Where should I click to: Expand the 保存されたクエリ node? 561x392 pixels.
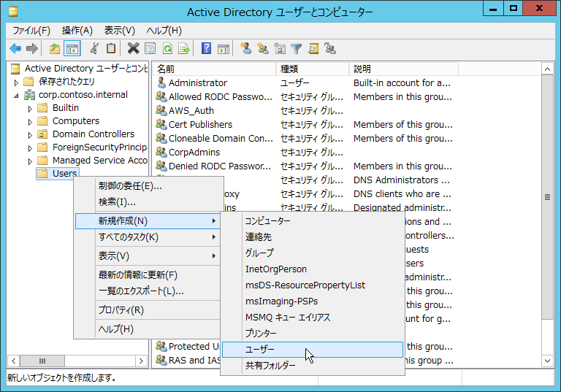[x=16, y=82]
